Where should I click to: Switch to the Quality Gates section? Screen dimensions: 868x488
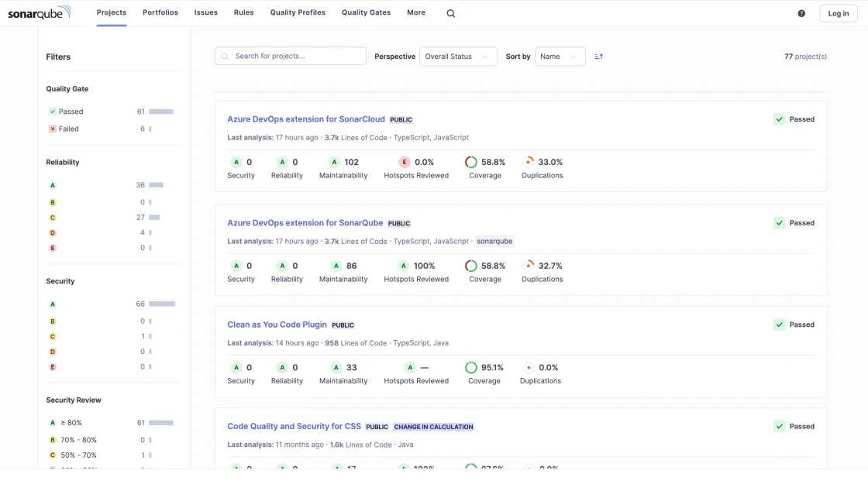click(x=366, y=12)
